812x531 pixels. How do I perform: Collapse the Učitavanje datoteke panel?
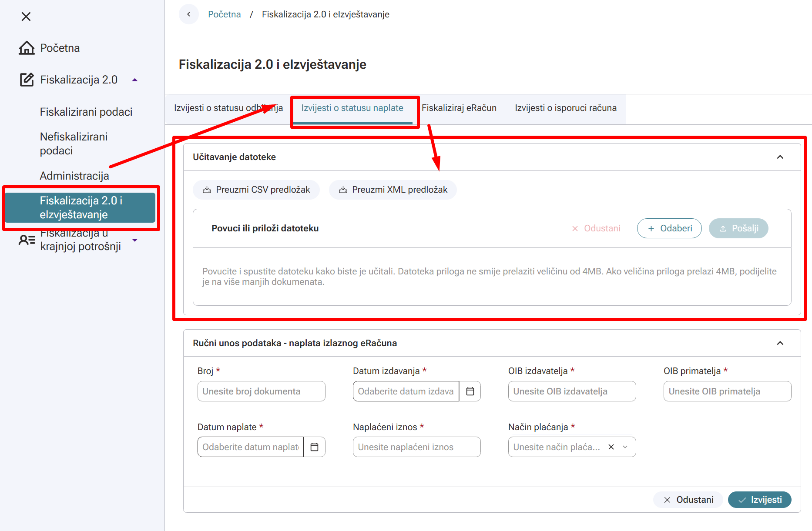coord(780,157)
